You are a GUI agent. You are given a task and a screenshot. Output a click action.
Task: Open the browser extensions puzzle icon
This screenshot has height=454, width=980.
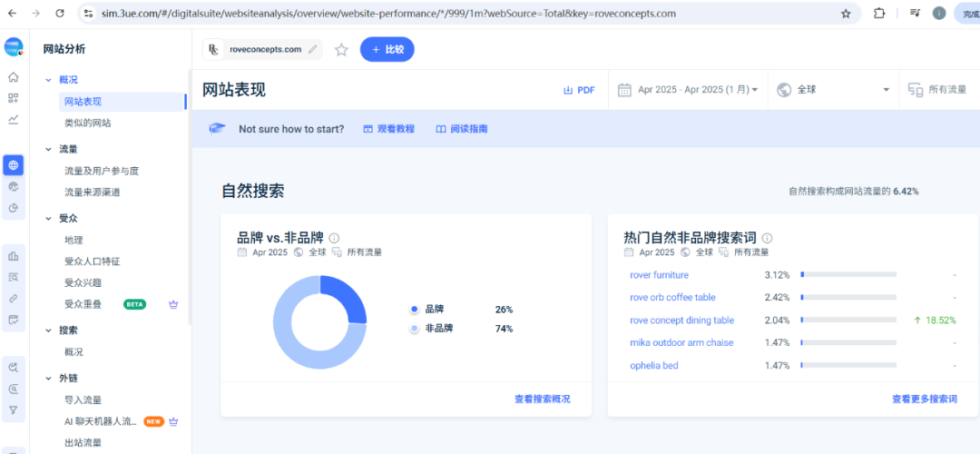[x=878, y=13]
